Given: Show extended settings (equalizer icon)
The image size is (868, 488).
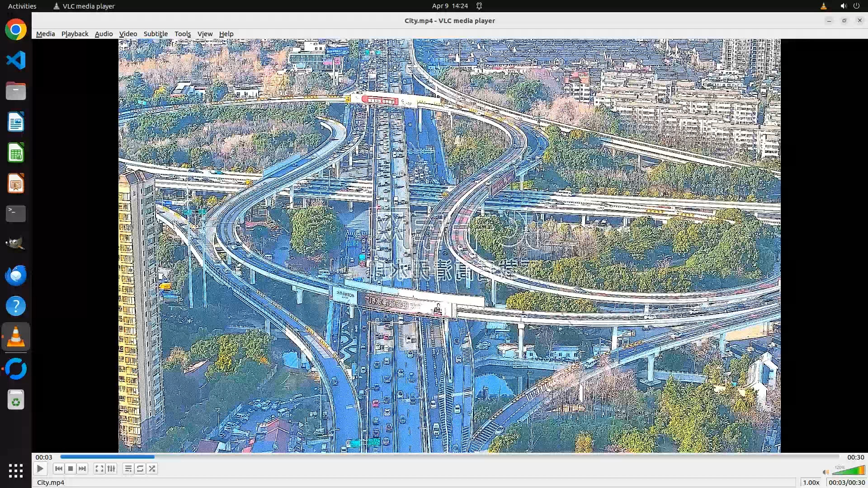Looking at the screenshot, I should tap(111, 469).
